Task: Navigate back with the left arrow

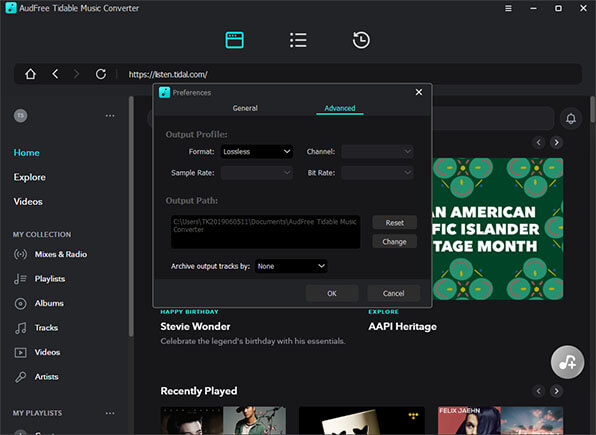Action: [x=55, y=74]
